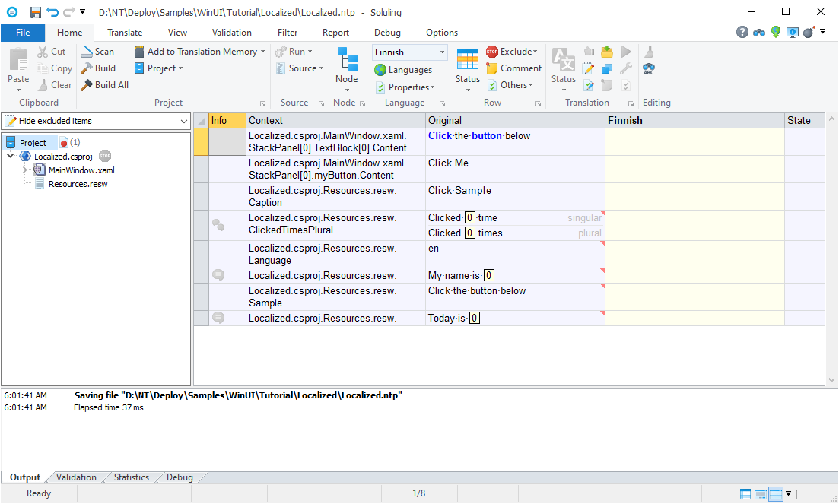This screenshot has width=839, height=504.
Task: Open the File menu tab
Action: [x=23, y=33]
